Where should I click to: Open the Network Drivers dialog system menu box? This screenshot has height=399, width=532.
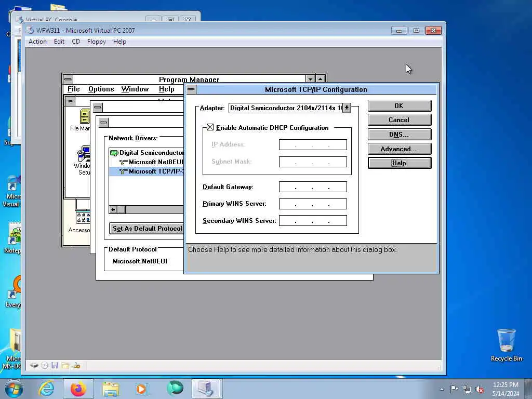pos(103,122)
